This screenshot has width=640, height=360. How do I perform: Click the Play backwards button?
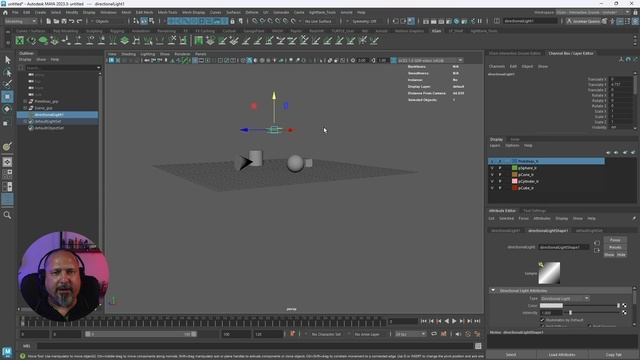[447, 321]
